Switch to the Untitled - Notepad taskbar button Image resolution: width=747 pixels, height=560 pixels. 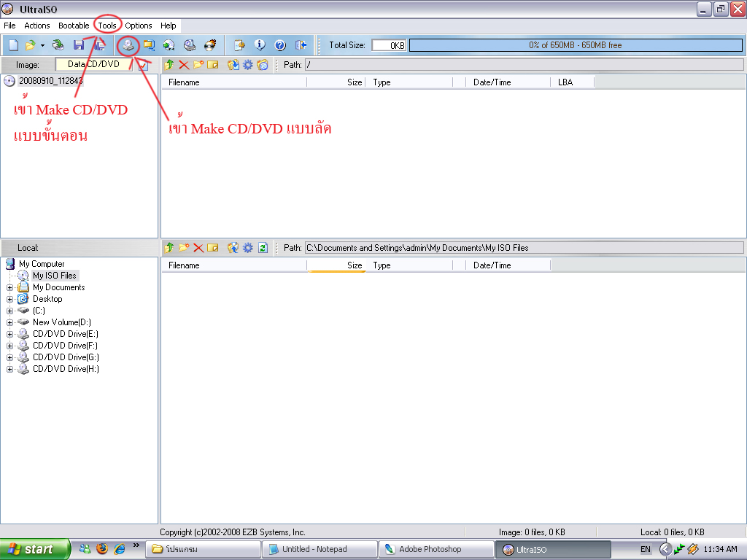(x=320, y=550)
